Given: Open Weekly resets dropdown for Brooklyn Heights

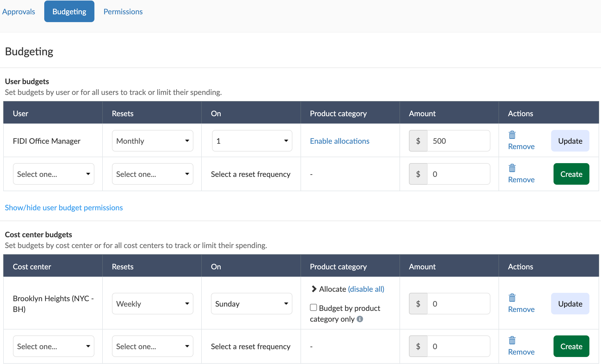Looking at the screenshot, I should click(153, 304).
